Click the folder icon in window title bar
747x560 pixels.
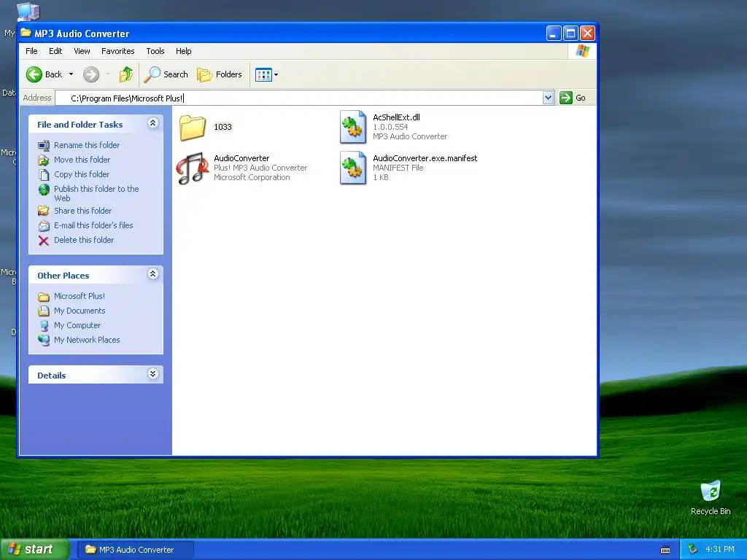(26, 34)
